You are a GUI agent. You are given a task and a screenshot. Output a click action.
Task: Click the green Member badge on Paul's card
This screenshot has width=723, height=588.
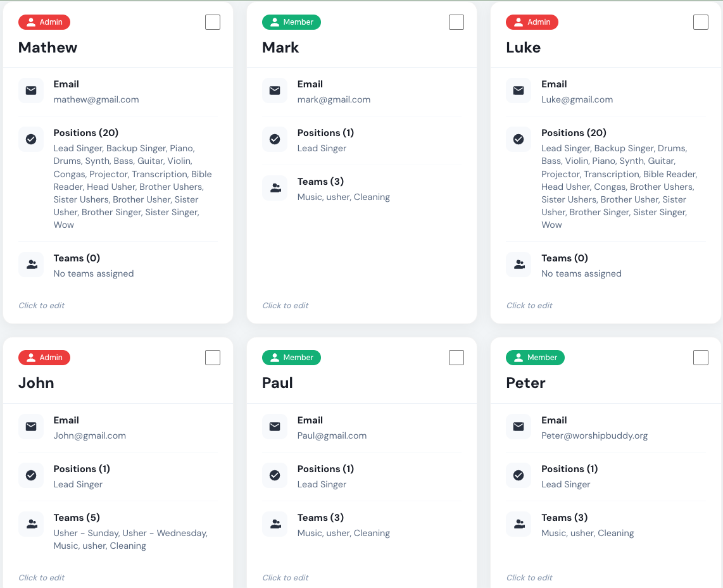click(291, 358)
